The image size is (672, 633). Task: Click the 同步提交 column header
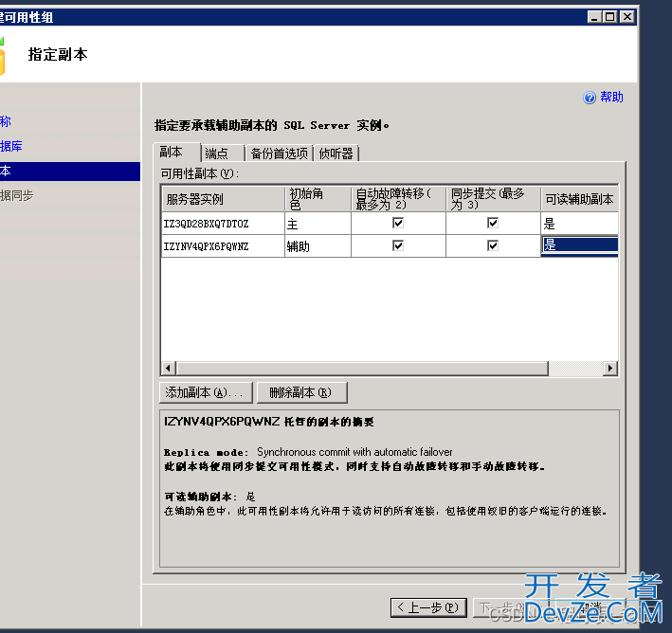click(493, 199)
